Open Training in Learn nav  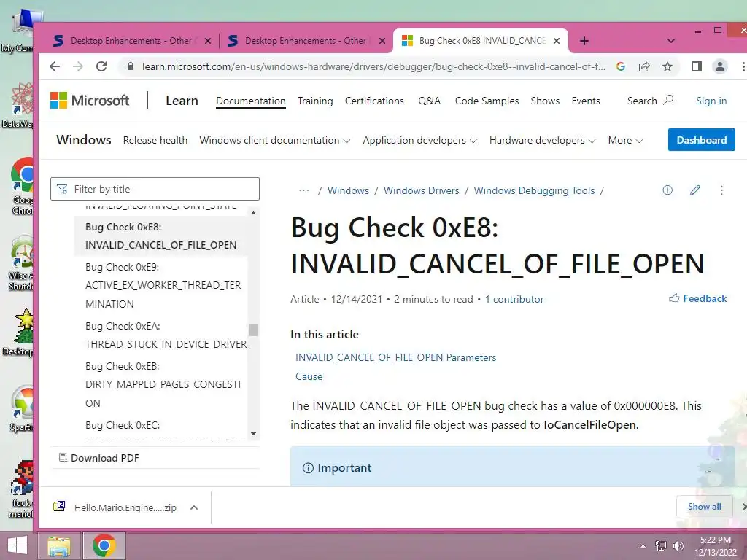point(315,101)
